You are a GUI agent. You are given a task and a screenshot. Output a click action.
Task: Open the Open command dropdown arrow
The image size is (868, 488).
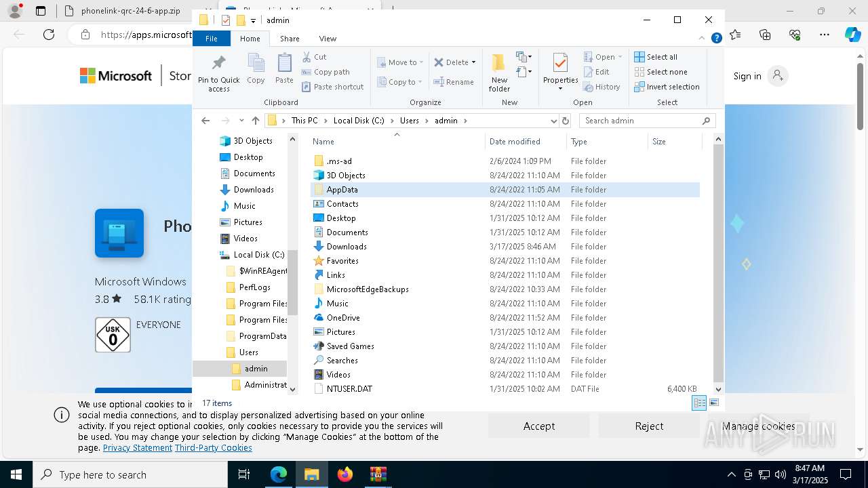pos(620,57)
